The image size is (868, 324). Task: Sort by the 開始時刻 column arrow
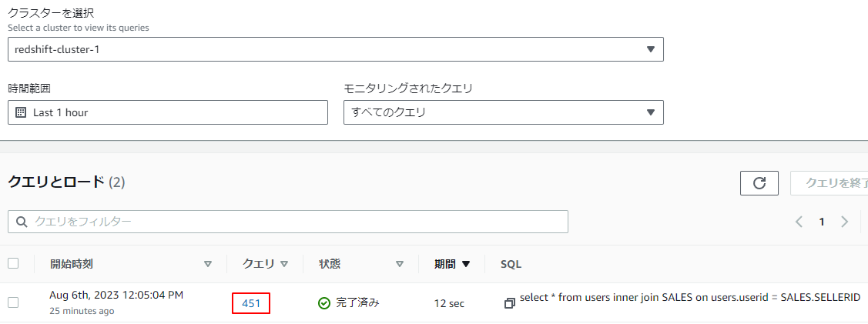tap(207, 264)
